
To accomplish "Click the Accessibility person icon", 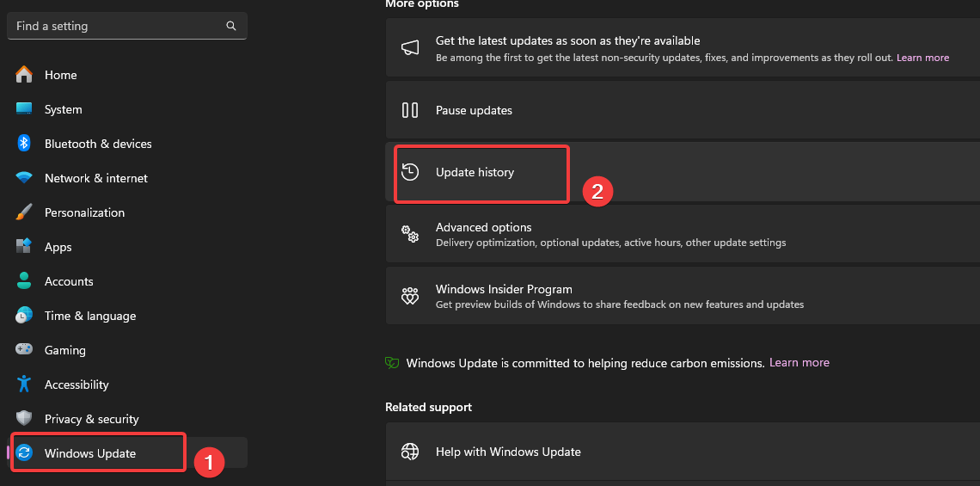I will 24,384.
